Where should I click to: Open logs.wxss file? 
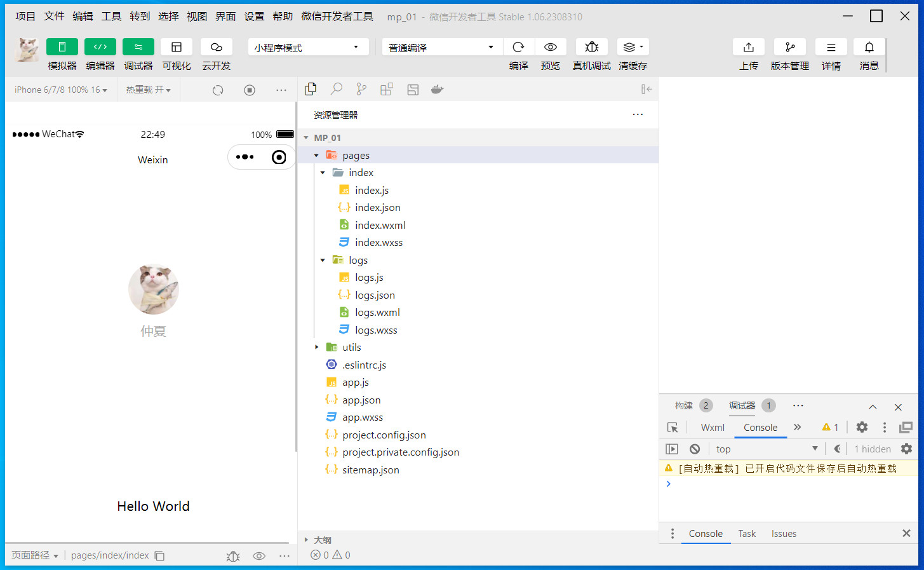[x=376, y=330]
